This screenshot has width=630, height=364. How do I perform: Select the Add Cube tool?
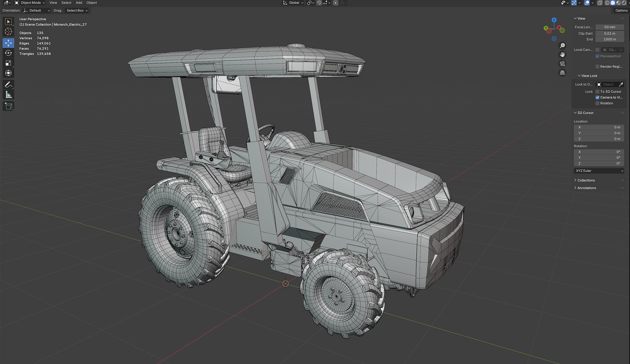click(8, 106)
